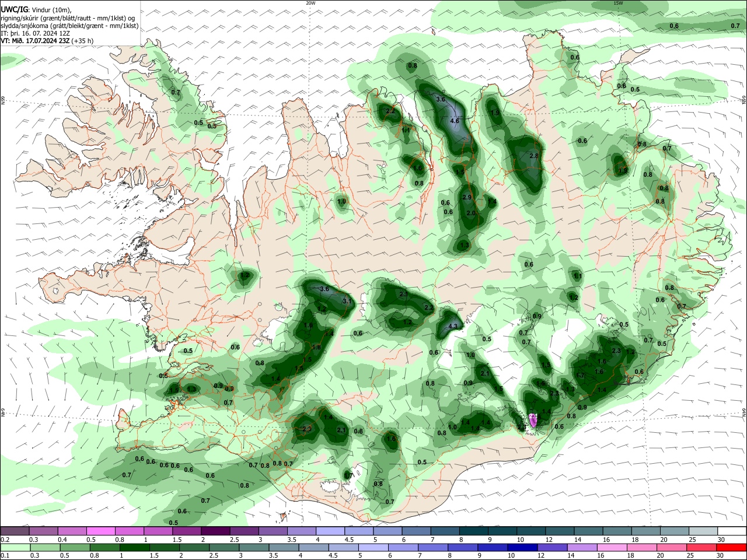The image size is (747, 560).
Task: Select the 4.3 precipitation value on the map
Action: pos(453,327)
